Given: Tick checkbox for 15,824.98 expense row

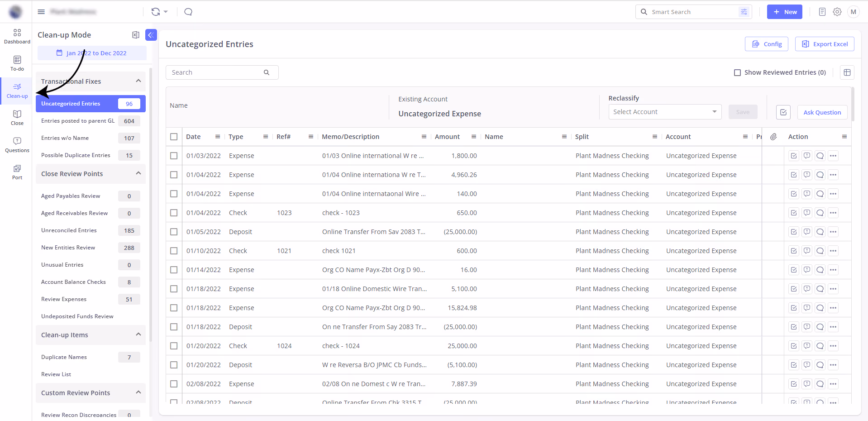Looking at the screenshot, I should point(174,308).
